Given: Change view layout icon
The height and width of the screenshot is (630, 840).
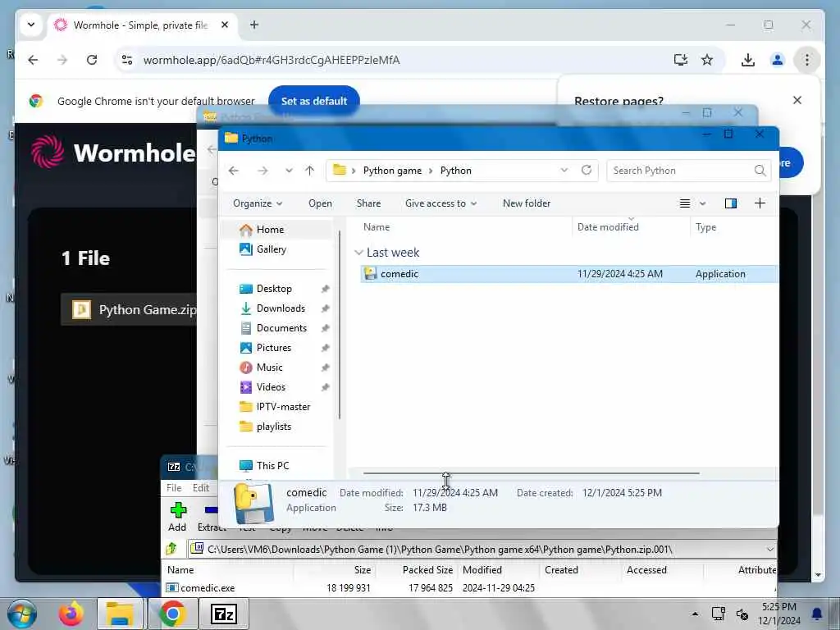Looking at the screenshot, I should (685, 203).
